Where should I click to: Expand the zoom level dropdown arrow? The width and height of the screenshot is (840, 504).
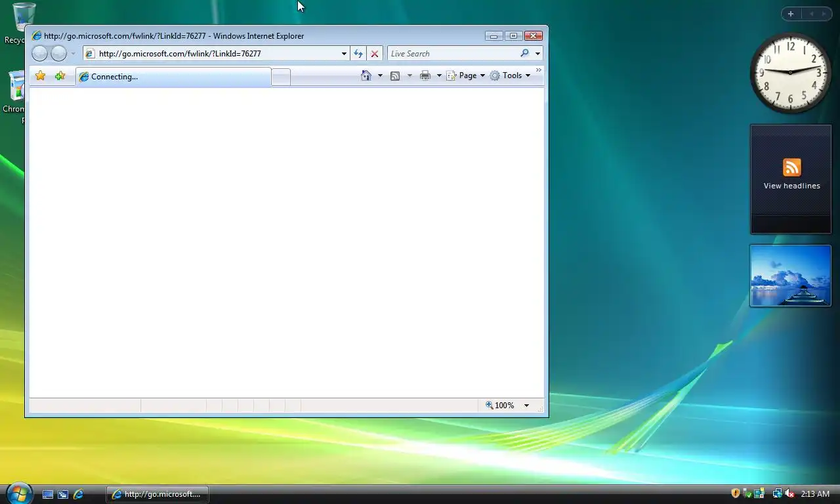[x=526, y=406]
